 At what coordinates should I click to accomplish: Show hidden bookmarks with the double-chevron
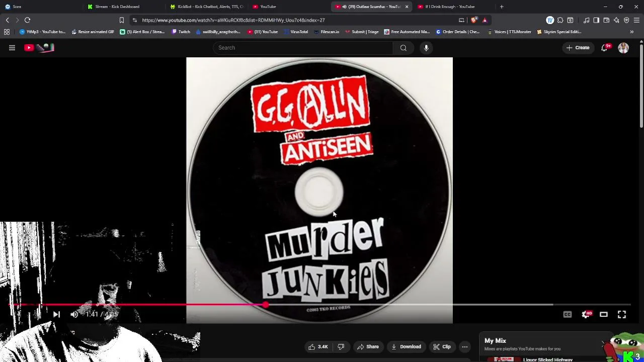click(632, 32)
